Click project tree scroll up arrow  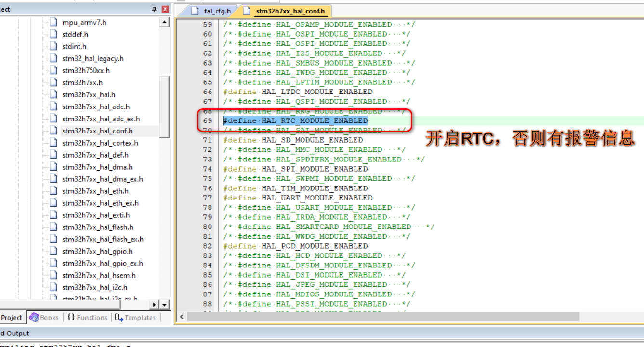165,22
